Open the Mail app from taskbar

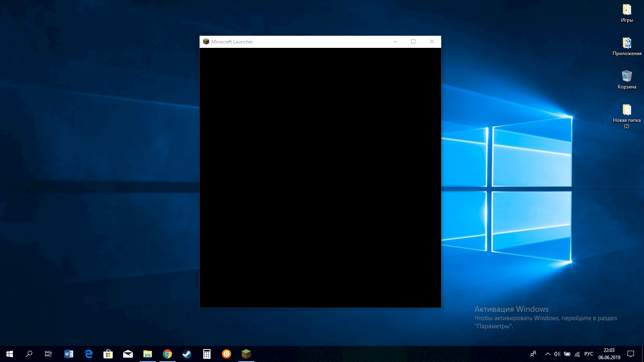click(x=128, y=354)
